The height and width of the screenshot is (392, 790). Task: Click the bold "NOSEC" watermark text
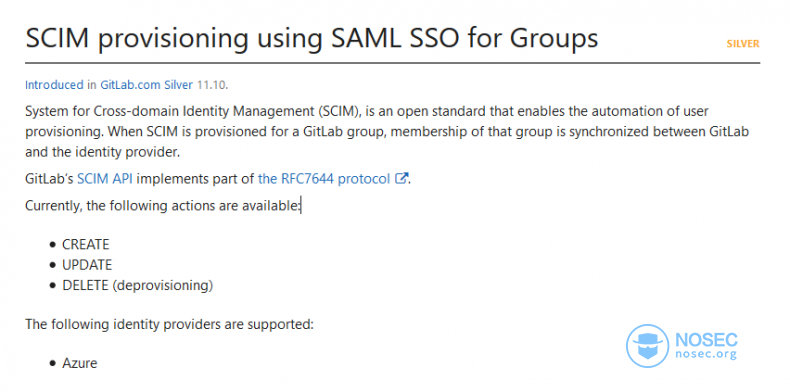[x=706, y=339]
